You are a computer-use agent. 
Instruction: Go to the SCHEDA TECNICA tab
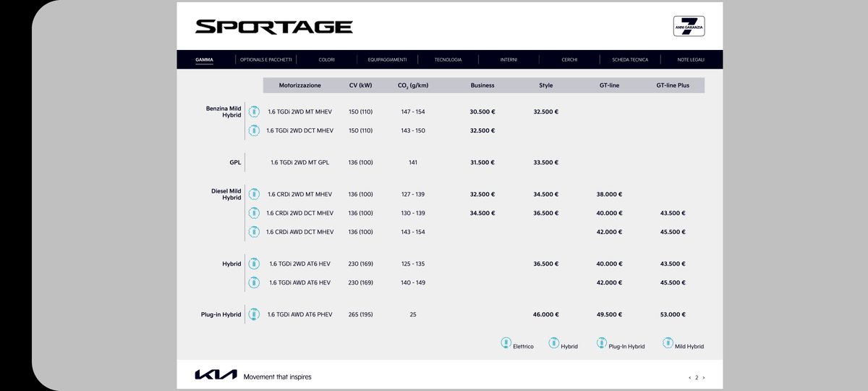630,59
